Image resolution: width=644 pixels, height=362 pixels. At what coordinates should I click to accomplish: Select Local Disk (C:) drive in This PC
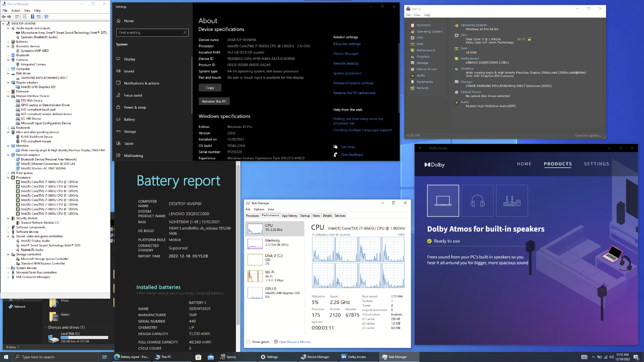pos(78,337)
